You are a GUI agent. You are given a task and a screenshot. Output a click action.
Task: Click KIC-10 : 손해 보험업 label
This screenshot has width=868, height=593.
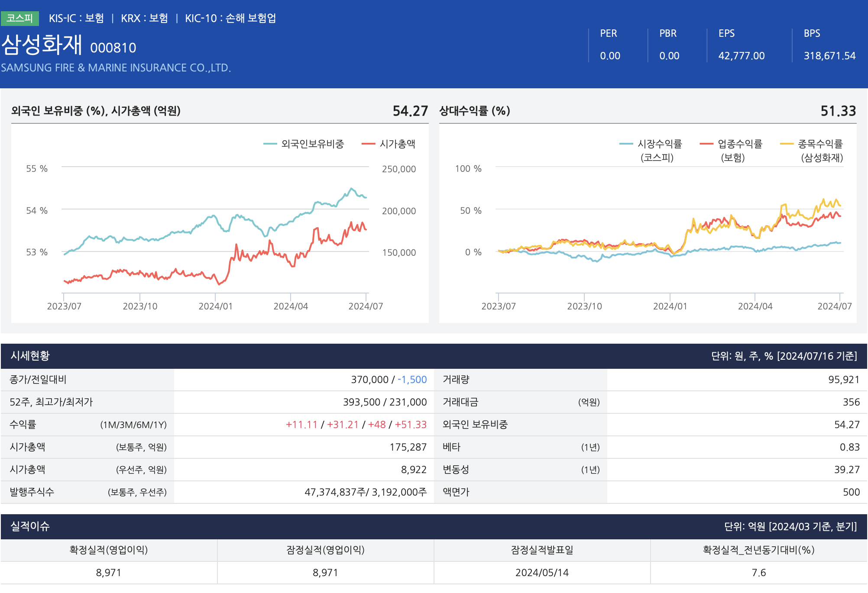(x=230, y=18)
